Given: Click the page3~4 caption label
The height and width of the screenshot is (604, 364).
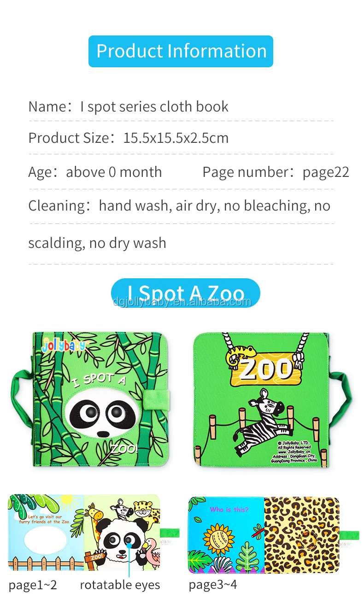Looking at the screenshot, I should (213, 585).
